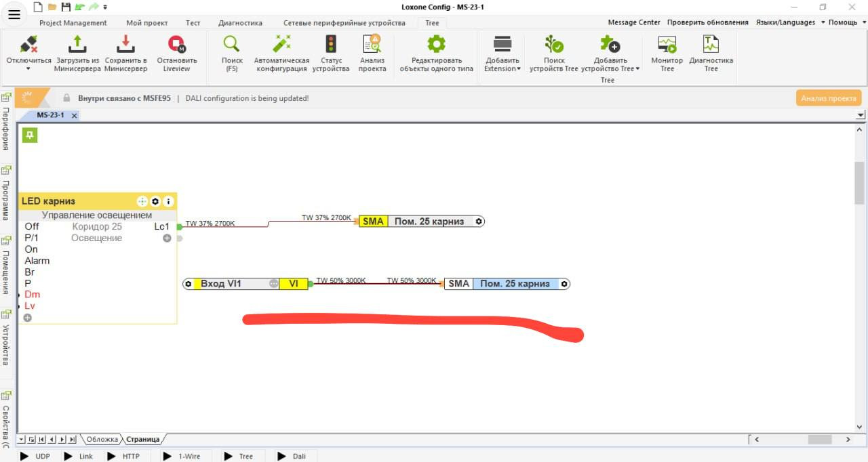Image resolution: width=868 pixels, height=462 pixels.
Task: Click Поиск устройств Tree
Action: click(554, 54)
